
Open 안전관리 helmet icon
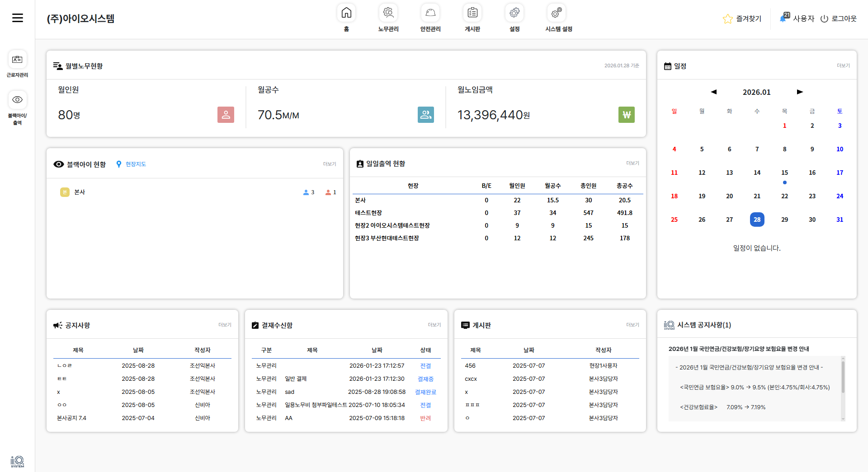click(430, 13)
